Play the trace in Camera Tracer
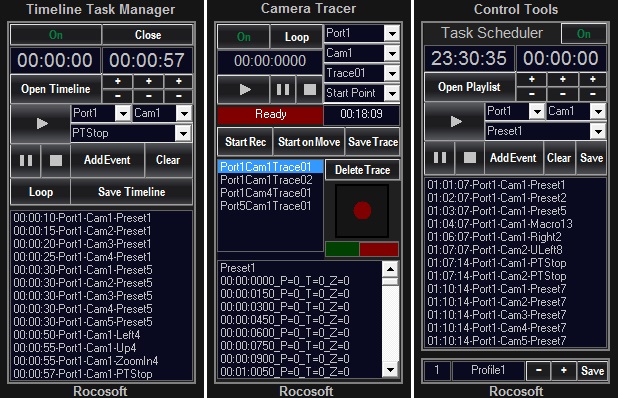Screen dimensions: 618x398 coord(244,89)
